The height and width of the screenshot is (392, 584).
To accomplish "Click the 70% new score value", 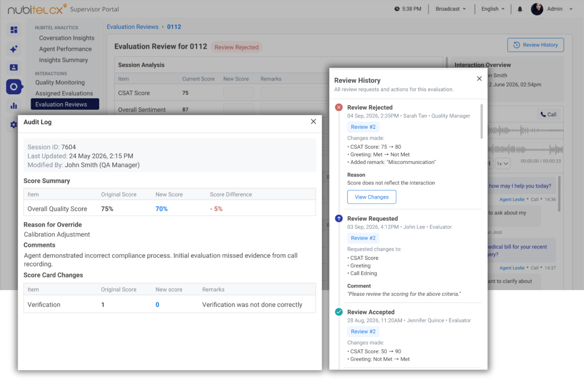I will (162, 209).
